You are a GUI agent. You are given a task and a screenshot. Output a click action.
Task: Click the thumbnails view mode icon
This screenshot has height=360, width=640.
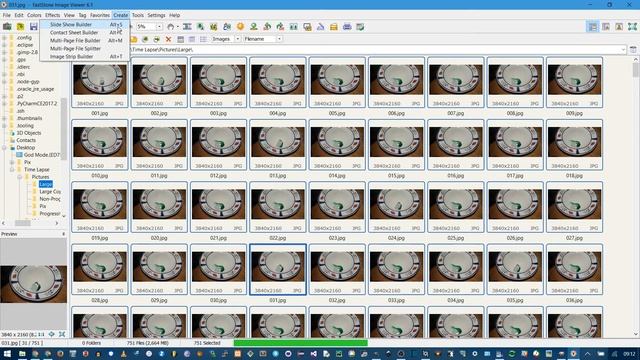[180, 39]
